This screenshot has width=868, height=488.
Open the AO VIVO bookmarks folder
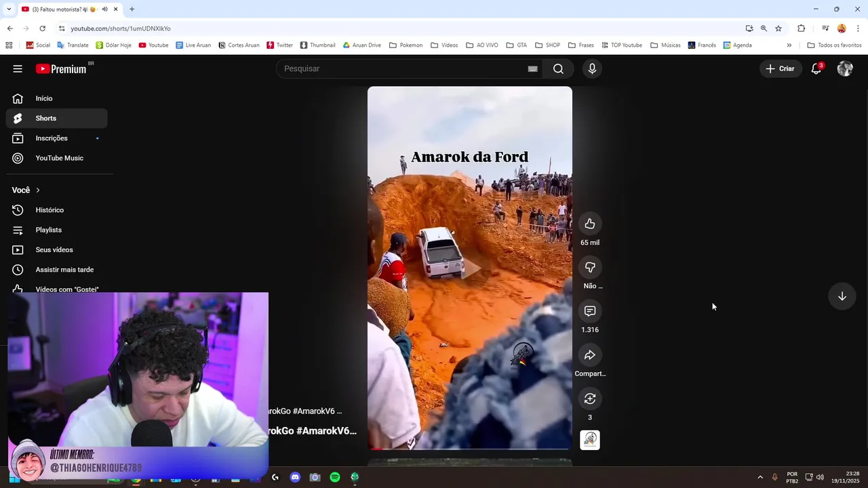482,45
